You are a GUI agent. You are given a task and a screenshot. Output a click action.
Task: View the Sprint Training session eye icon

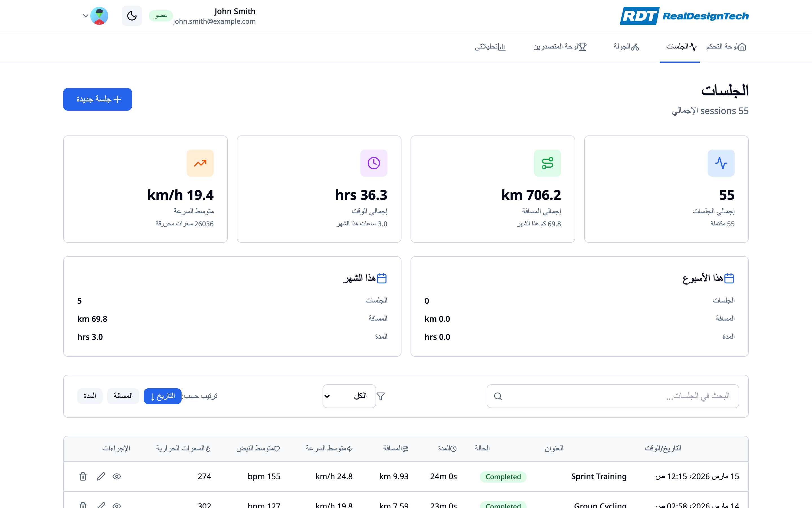(x=116, y=476)
